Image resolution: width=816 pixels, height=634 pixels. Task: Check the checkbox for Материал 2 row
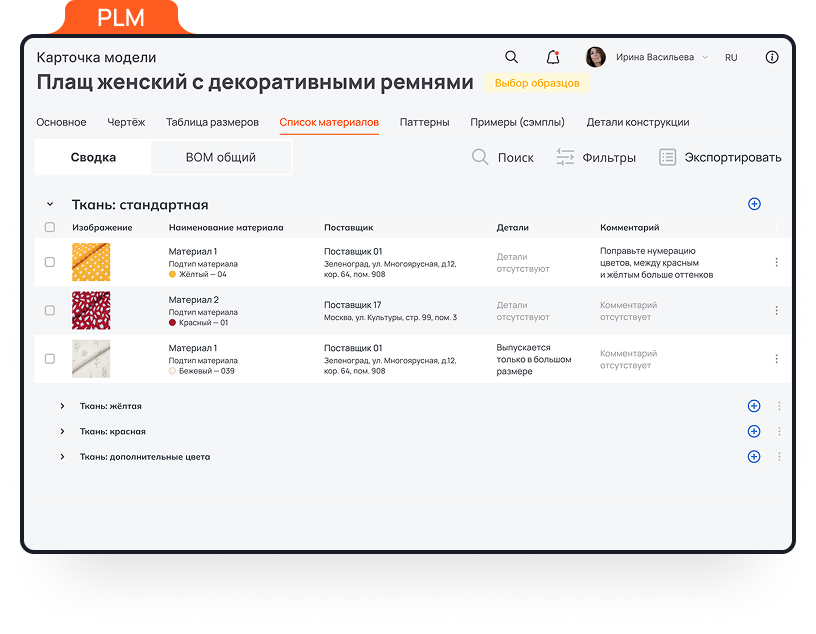(x=50, y=311)
